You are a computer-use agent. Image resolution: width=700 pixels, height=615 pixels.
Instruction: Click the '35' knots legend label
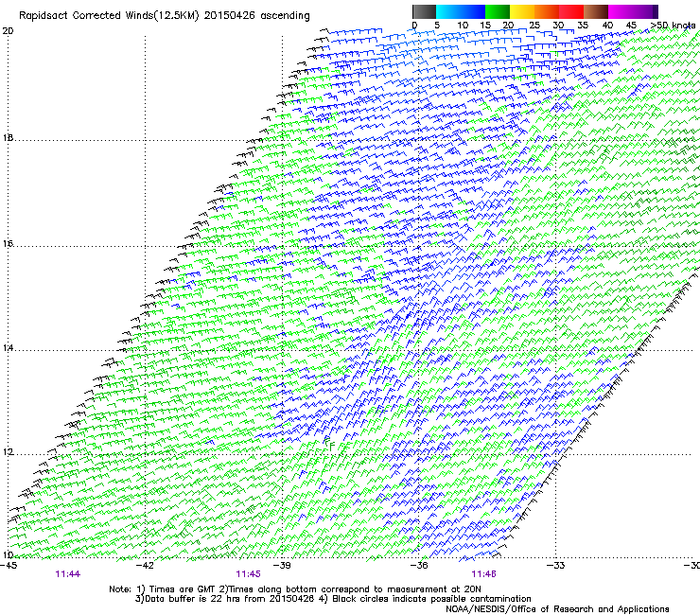[x=583, y=26]
